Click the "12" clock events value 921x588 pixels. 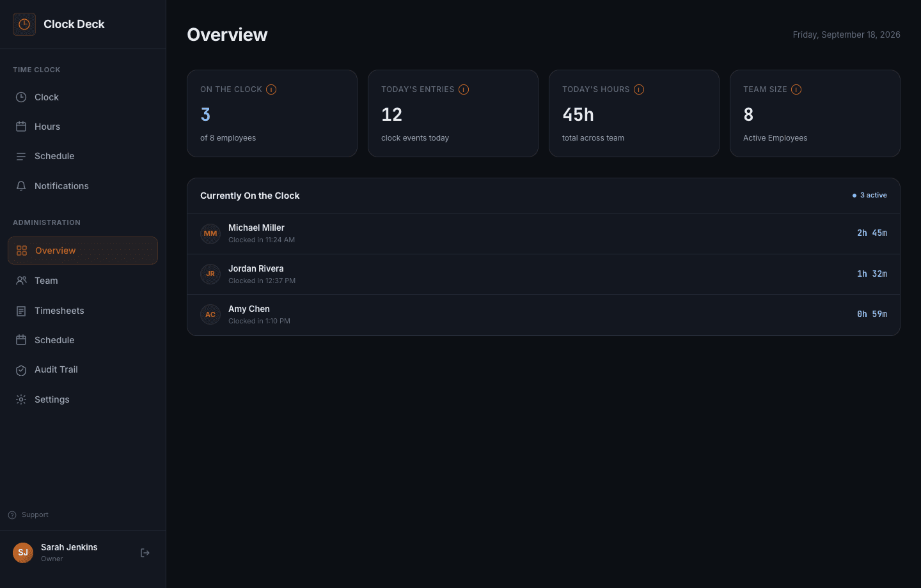point(391,114)
